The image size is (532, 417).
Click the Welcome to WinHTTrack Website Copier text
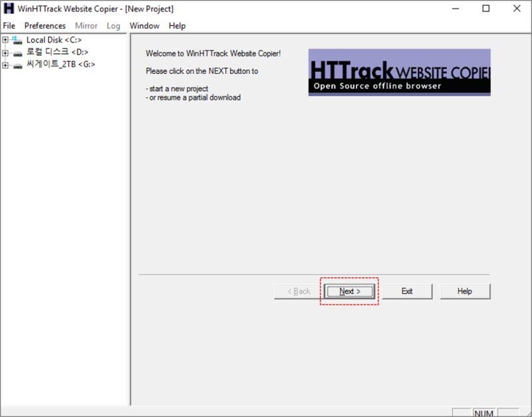(213, 54)
